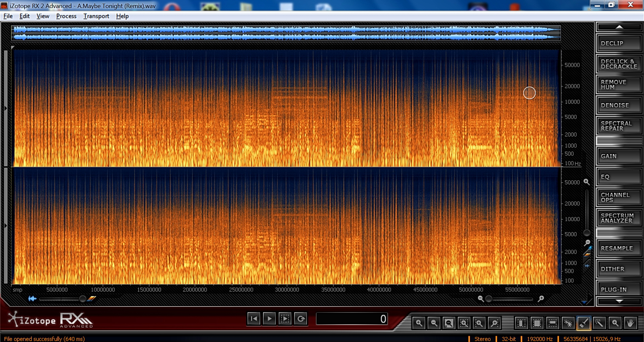The image size is (644, 342).
Task: Click the waveform/spectrogram balance slider handle
Action: 83,299
